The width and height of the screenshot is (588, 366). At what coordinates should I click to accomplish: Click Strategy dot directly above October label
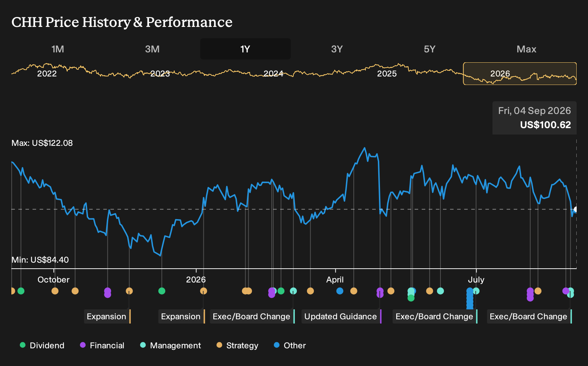pyautogui.click(x=55, y=291)
